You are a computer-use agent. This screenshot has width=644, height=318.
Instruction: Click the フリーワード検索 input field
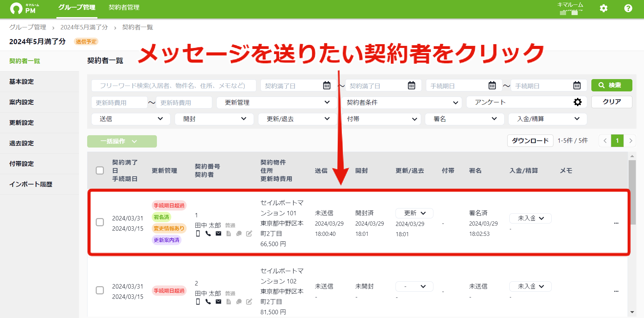pos(174,86)
